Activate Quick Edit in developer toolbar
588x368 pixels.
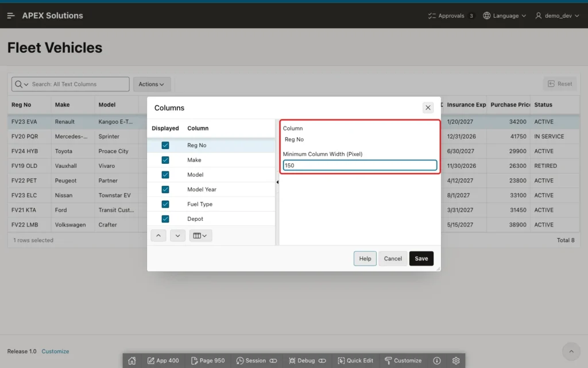coord(355,361)
